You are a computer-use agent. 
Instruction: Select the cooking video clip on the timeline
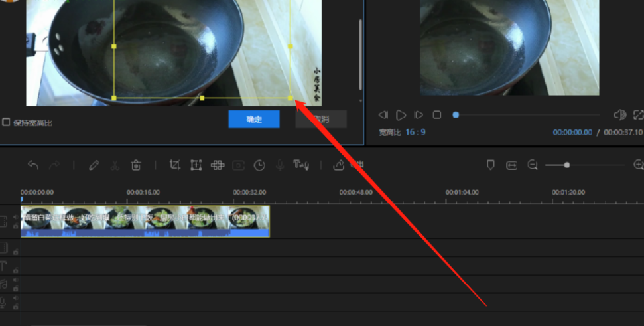pos(145,221)
